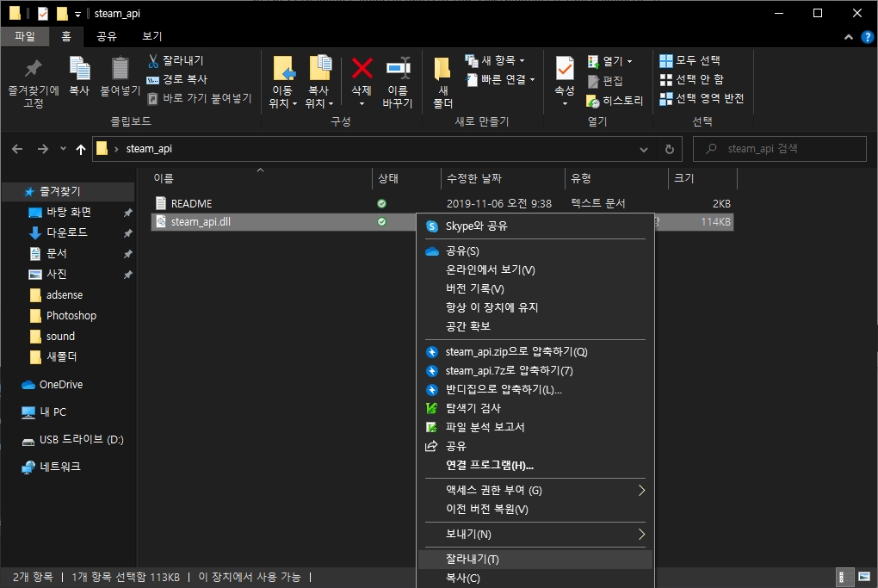Click Paste shortcut (바로 가기 붙여넣기)
This screenshot has height=588, width=878.
[x=200, y=98]
